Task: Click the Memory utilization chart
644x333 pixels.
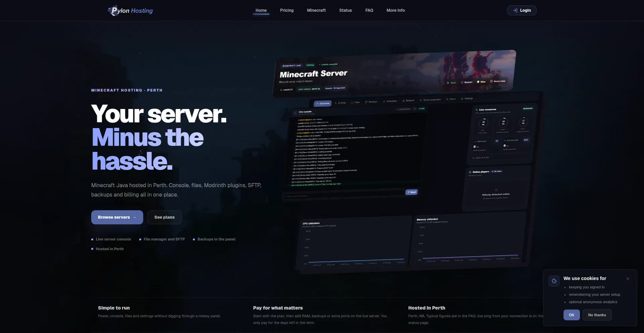Action: click(x=468, y=239)
